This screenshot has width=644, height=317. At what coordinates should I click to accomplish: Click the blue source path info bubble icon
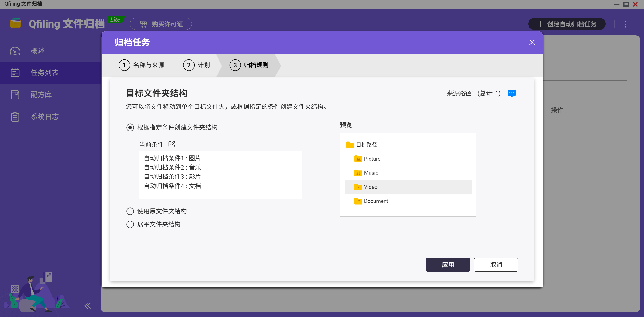[x=512, y=93]
